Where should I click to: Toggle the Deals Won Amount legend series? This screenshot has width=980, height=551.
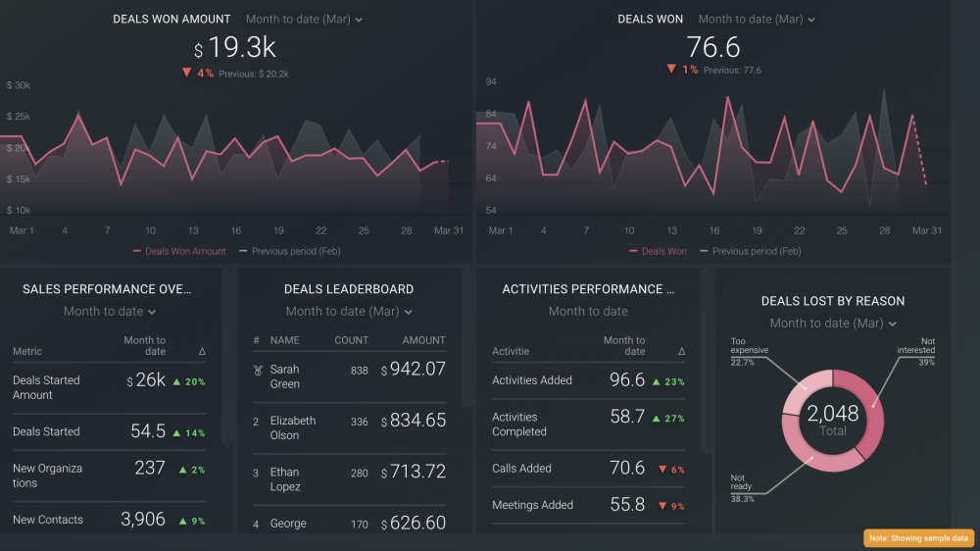point(179,251)
